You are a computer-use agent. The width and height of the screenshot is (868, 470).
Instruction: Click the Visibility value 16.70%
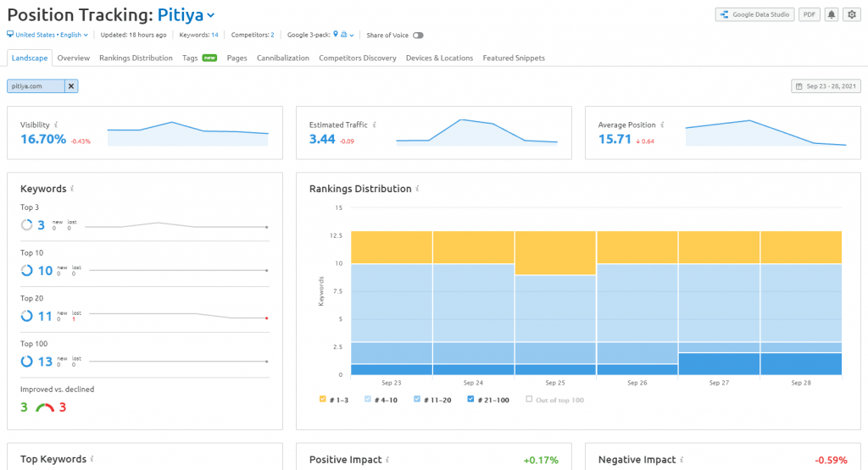point(43,140)
